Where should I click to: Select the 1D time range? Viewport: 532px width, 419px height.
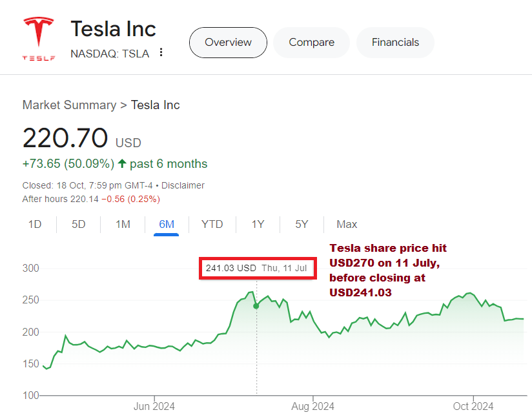(x=35, y=225)
